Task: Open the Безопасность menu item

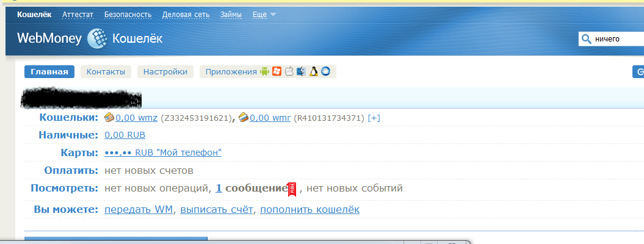Action: (x=128, y=15)
